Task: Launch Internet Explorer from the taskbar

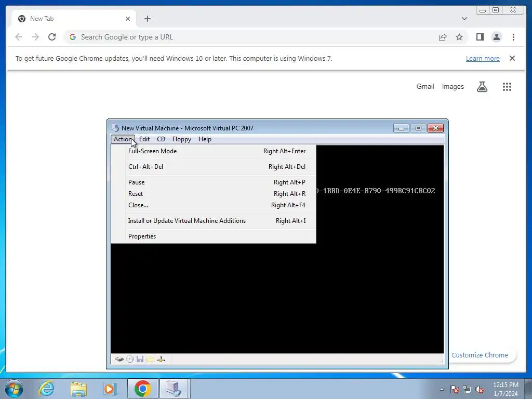Action: pos(46,389)
